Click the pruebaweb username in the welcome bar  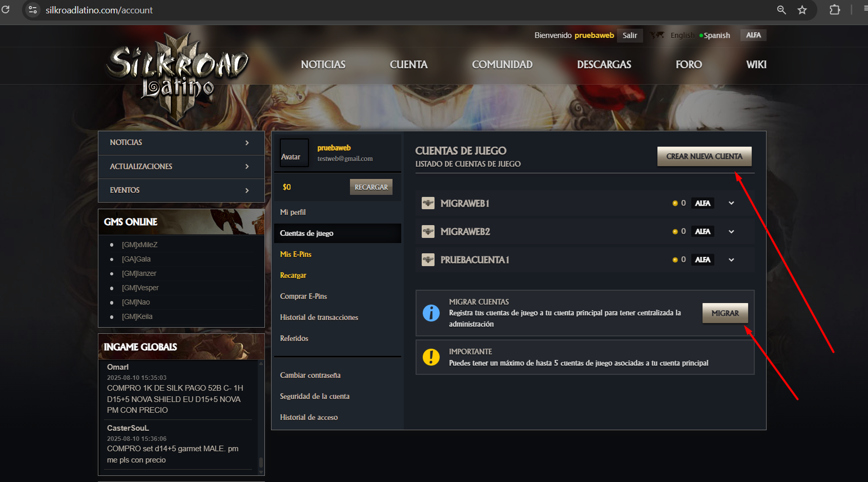click(594, 35)
